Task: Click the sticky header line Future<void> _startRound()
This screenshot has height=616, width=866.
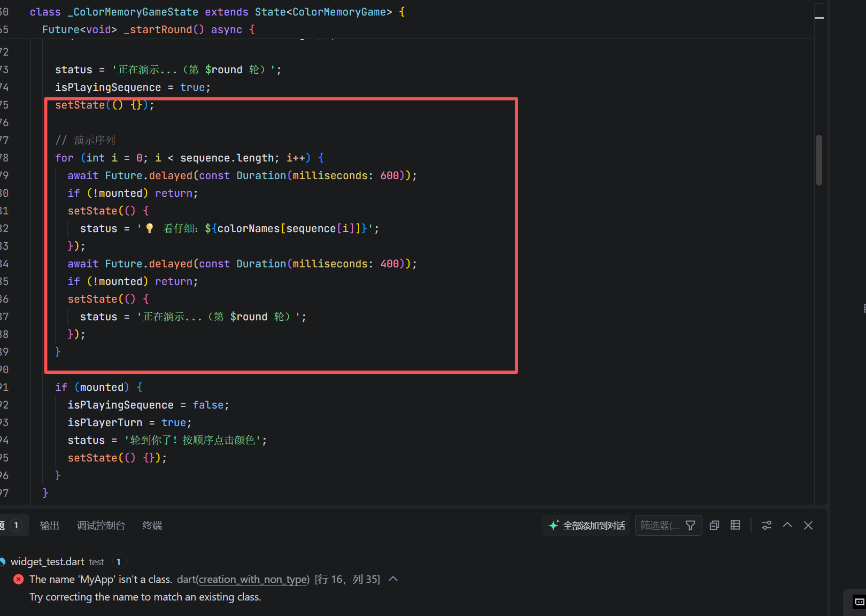Action: click(149, 29)
